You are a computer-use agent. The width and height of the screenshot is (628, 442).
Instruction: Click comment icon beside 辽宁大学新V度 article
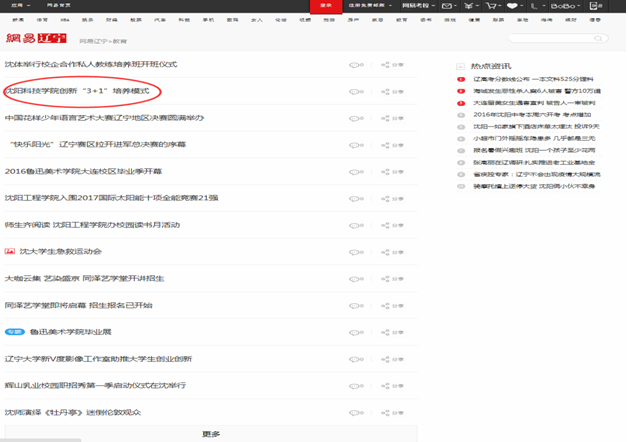[x=354, y=358]
